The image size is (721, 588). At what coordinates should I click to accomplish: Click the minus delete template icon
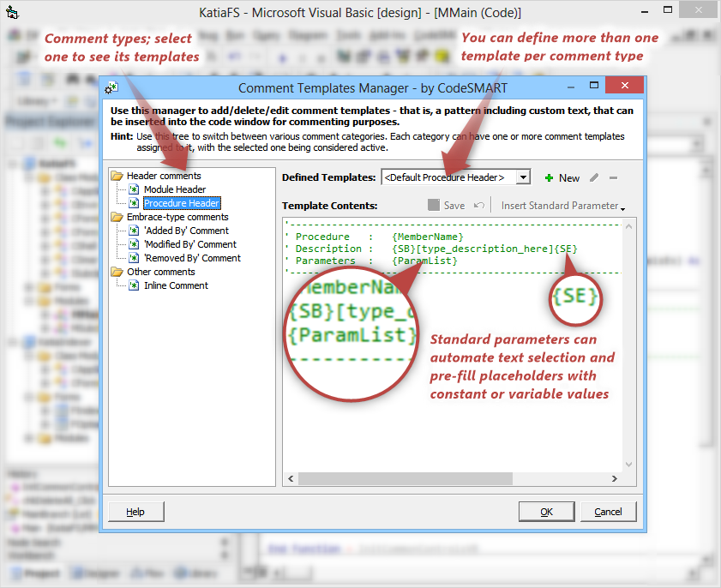[x=613, y=178]
